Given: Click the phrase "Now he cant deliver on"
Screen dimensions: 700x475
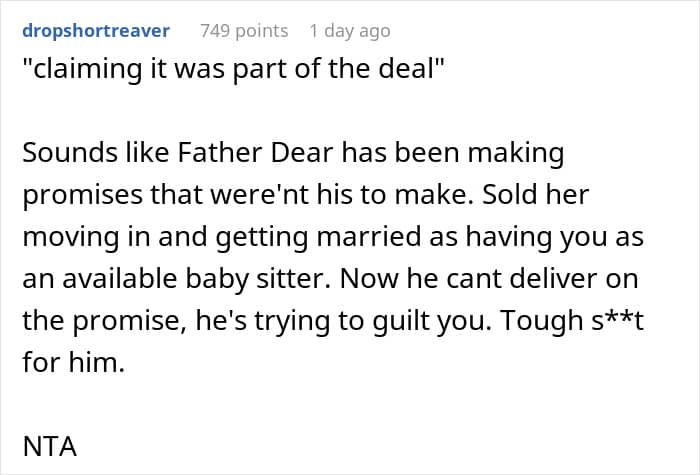Looking at the screenshot, I should [489, 279].
